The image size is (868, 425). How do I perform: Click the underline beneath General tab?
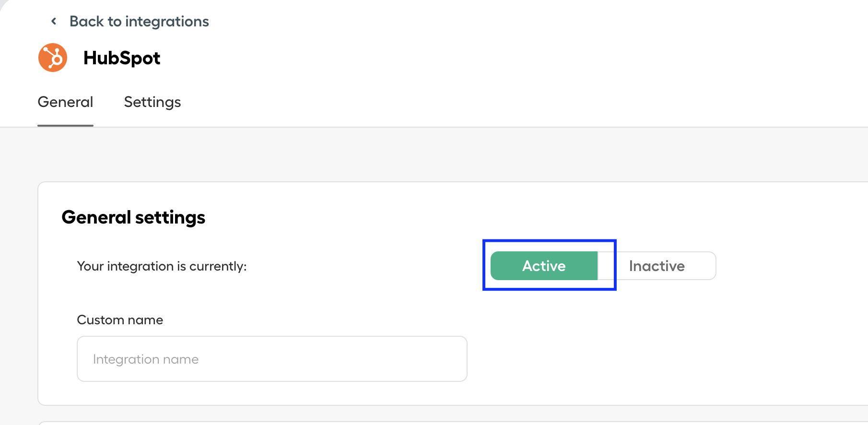65,125
